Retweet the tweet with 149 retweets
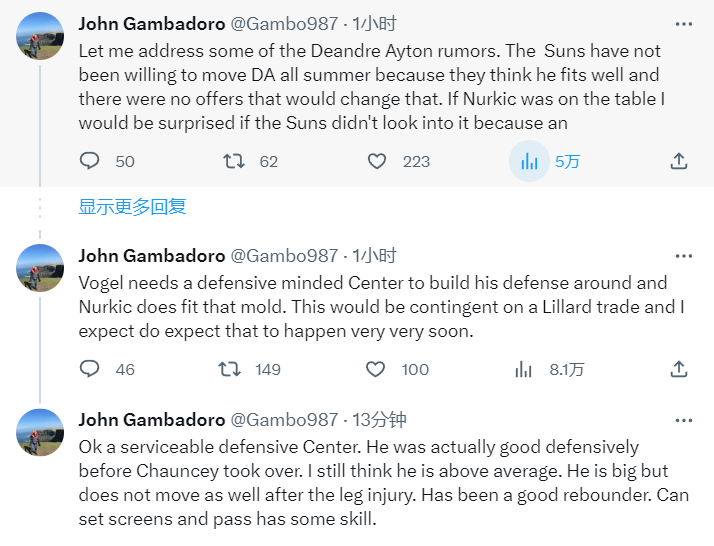The width and height of the screenshot is (714, 546). tap(230, 369)
